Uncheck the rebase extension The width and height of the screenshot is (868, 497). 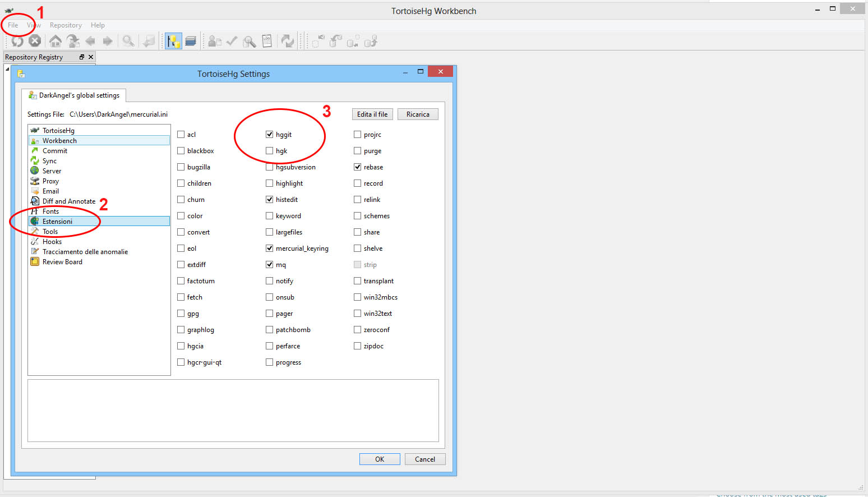tap(357, 167)
